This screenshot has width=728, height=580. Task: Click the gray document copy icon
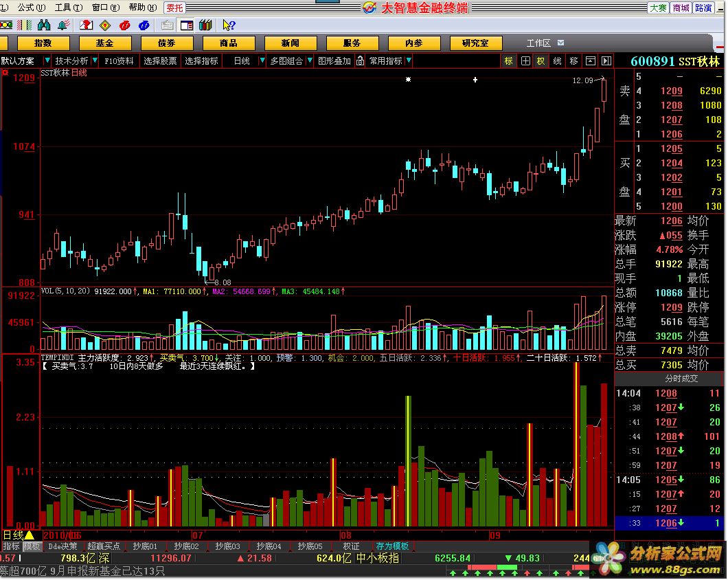pos(167,25)
